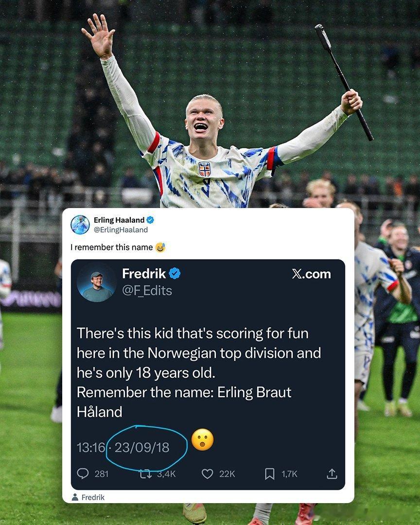Click Erling Haaland's blue verified badge
The image size is (420, 525).
click(150, 220)
